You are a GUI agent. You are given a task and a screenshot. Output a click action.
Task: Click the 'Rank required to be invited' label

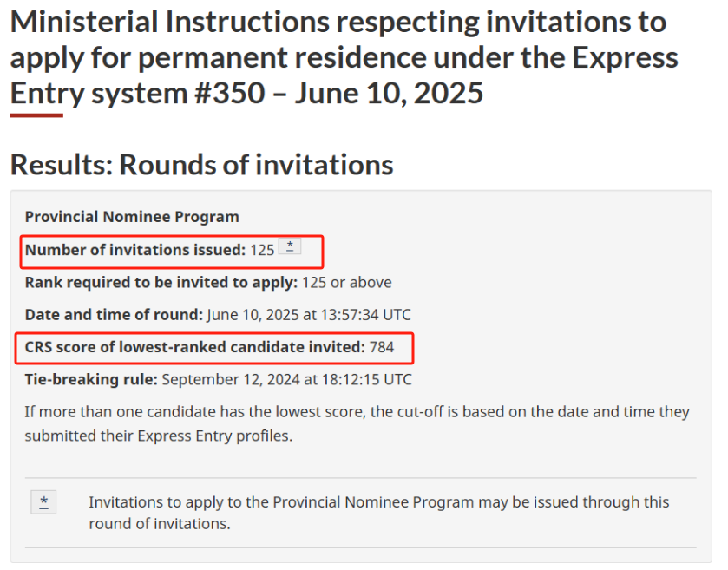(161, 282)
